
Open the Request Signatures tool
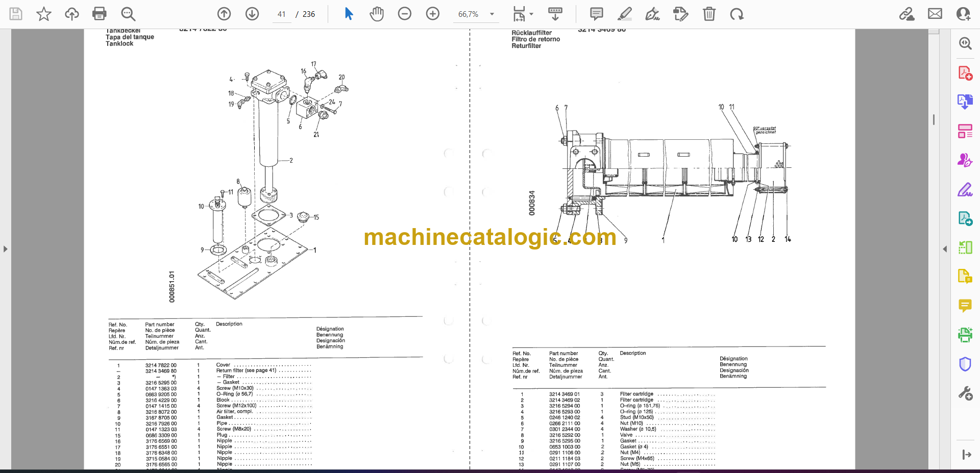click(965, 160)
